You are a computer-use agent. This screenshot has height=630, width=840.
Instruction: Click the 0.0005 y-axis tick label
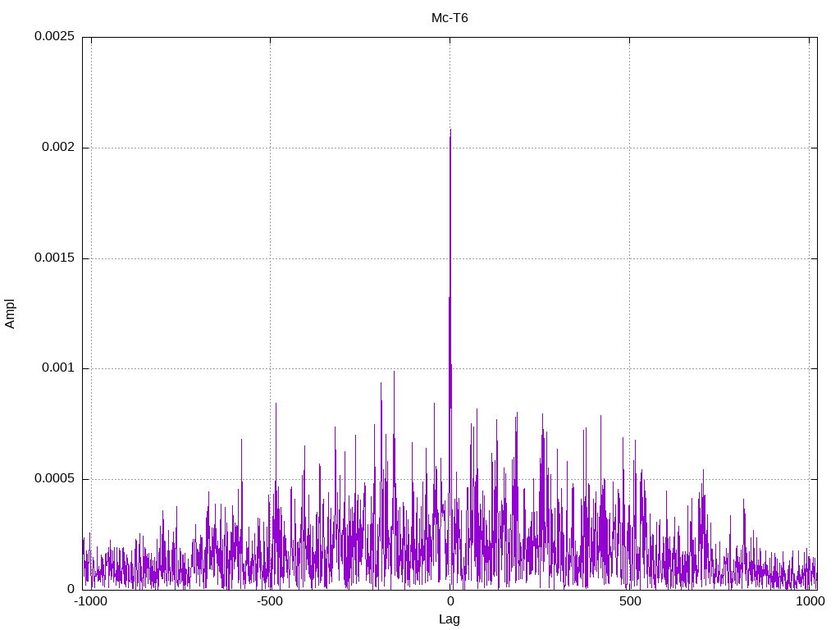(54, 478)
